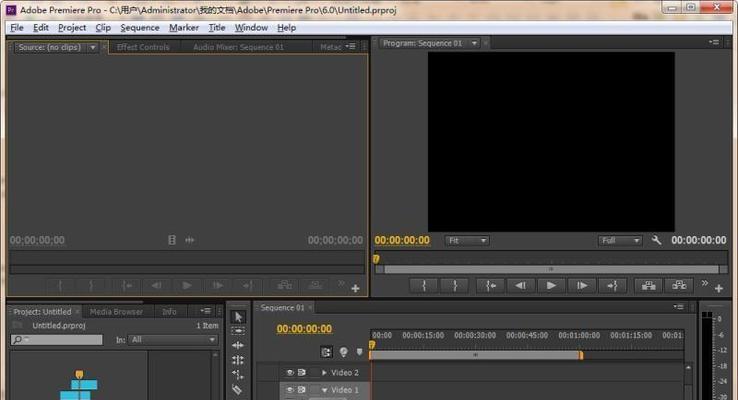Step back one frame in Program monitor
The image size is (738, 400).
[x=521, y=285]
